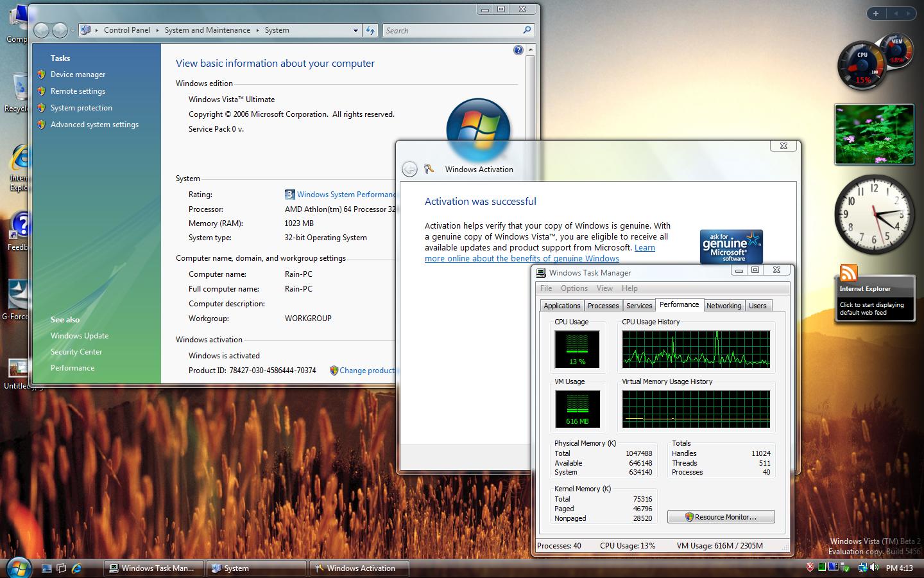Click the Back arrow in Windows Activation
The width and height of the screenshot is (924, 578).
pyautogui.click(x=409, y=169)
